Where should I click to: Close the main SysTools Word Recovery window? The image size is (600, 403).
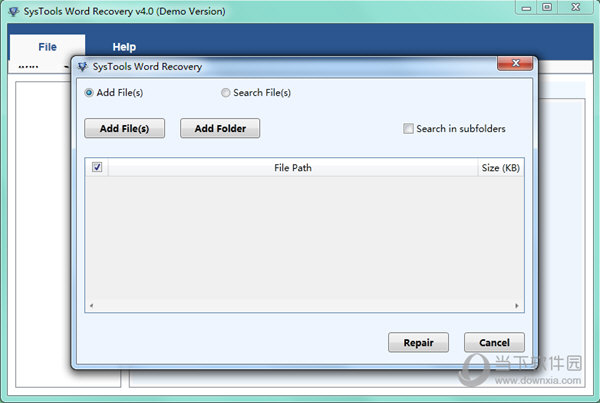576,7
